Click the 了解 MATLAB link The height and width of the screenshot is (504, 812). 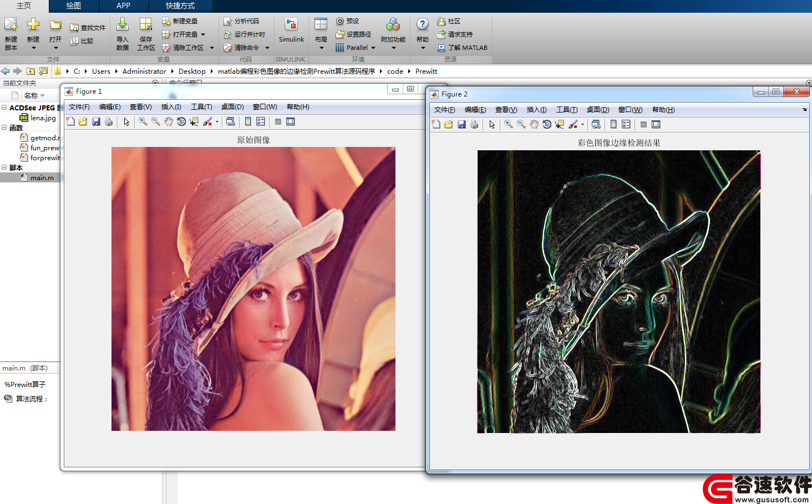463,48
